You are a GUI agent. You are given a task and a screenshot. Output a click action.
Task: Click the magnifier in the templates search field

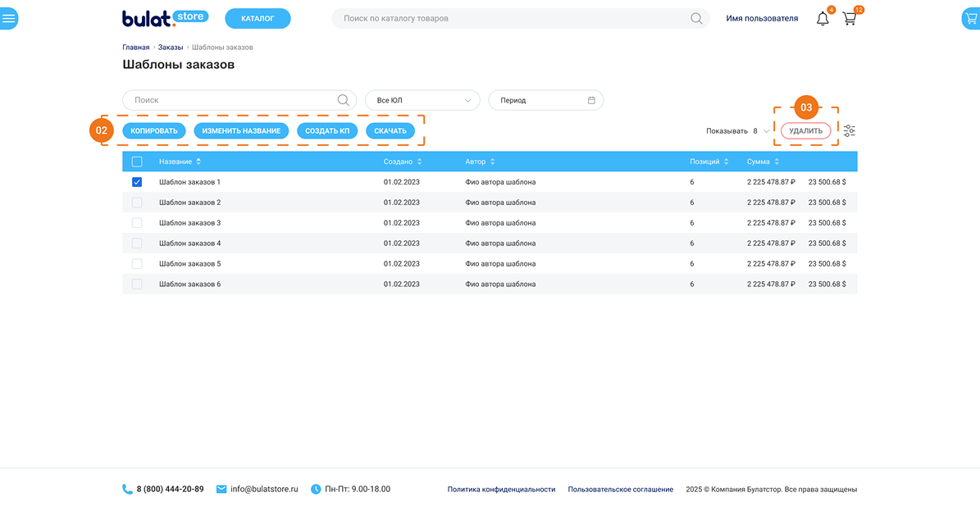point(344,100)
